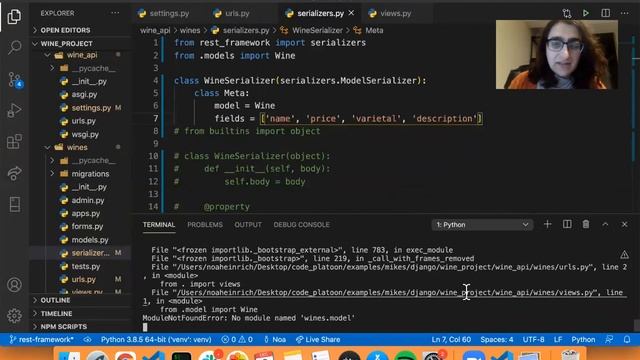Open forms.py in the explorer
The image size is (640, 360).
coord(87,227)
